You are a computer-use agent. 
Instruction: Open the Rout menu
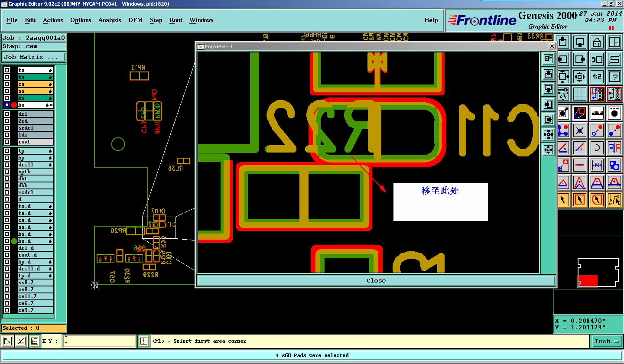(176, 20)
